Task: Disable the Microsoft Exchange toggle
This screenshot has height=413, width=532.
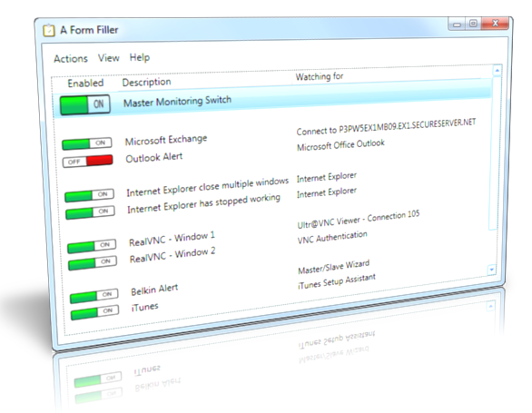Action: pos(87,143)
